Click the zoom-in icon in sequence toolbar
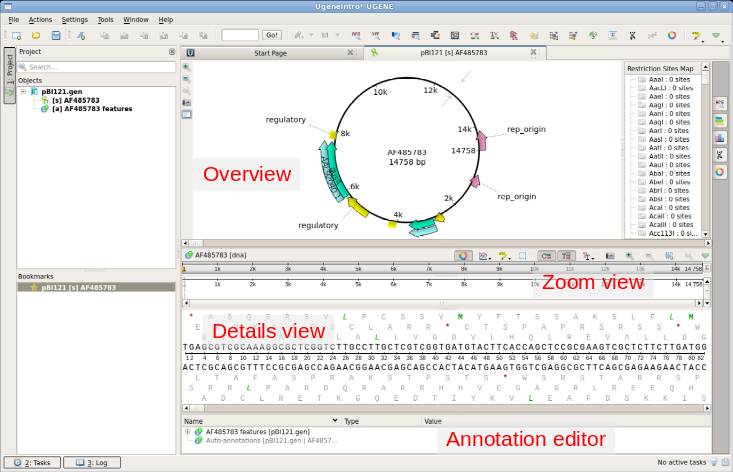 coord(630,256)
